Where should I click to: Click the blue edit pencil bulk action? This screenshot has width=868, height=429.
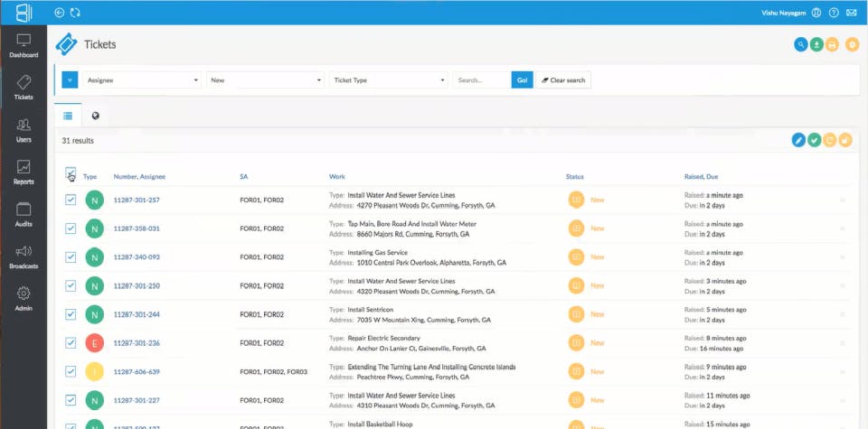798,140
